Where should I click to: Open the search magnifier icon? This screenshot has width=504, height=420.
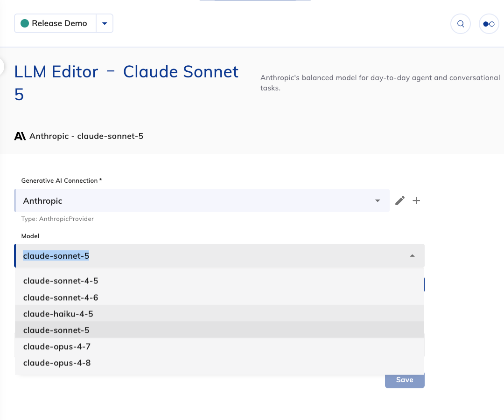coord(461,24)
